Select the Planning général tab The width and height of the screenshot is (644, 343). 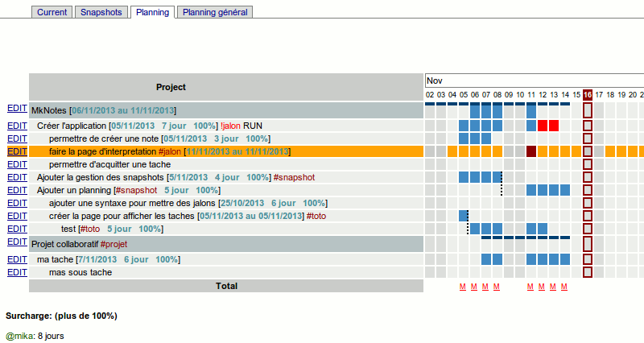(x=215, y=12)
